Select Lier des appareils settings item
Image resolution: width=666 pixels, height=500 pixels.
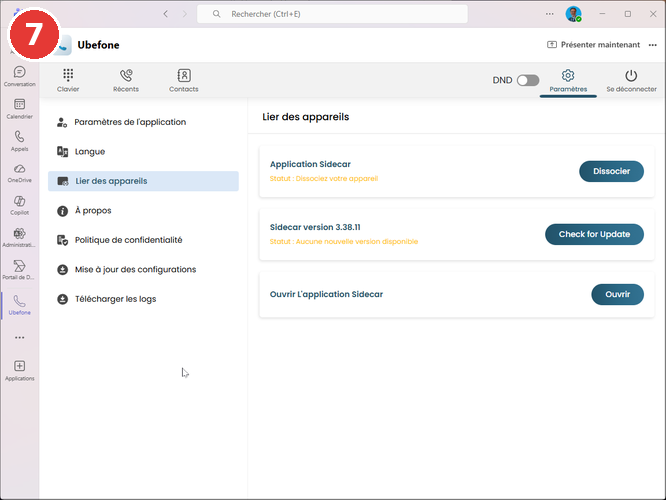tap(143, 181)
